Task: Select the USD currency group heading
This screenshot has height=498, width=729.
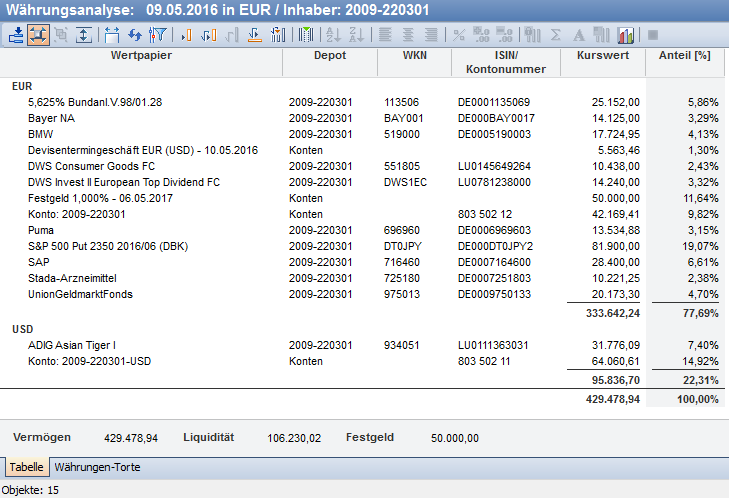Action: click(22, 328)
